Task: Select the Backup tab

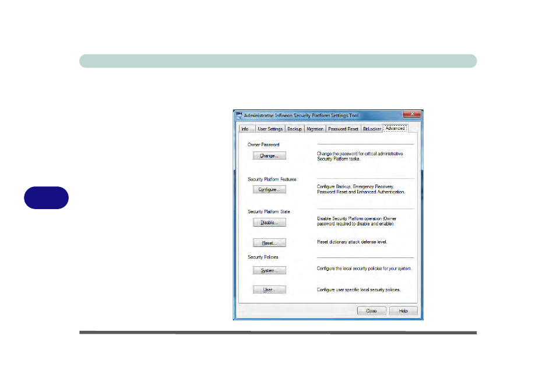Action: (x=294, y=129)
